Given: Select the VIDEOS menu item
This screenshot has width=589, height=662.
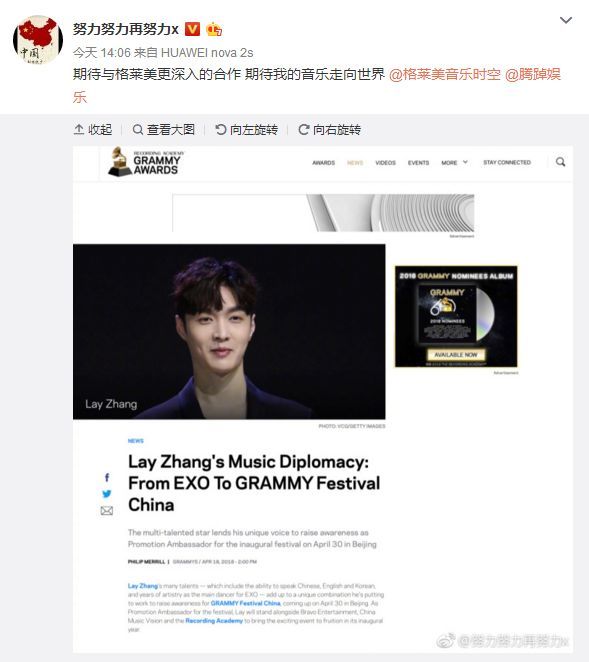Looking at the screenshot, I should (x=385, y=163).
